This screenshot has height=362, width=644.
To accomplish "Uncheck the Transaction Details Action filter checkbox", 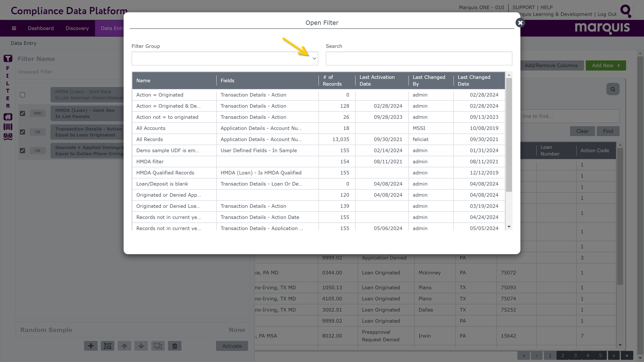I will click(22, 132).
